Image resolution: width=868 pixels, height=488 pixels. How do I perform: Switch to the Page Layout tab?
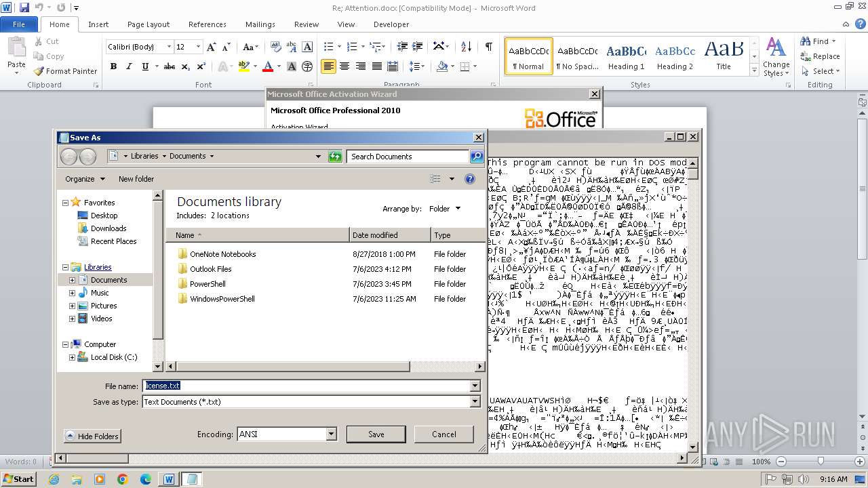tap(149, 24)
